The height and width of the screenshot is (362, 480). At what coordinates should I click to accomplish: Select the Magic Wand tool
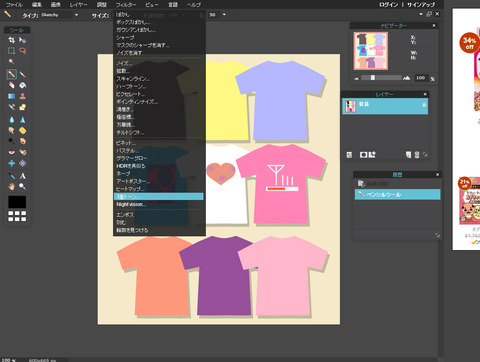coord(12,62)
